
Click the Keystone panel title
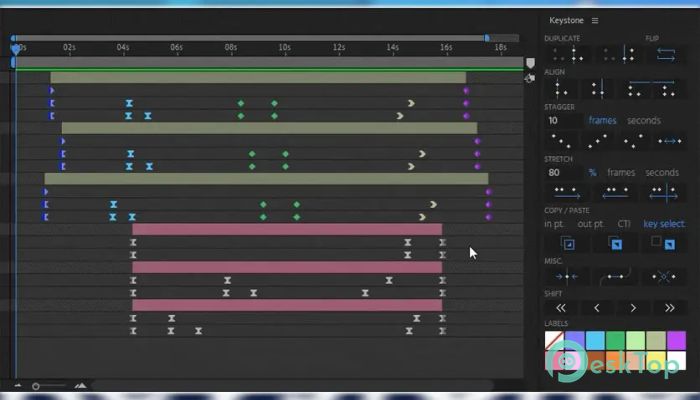coord(566,21)
